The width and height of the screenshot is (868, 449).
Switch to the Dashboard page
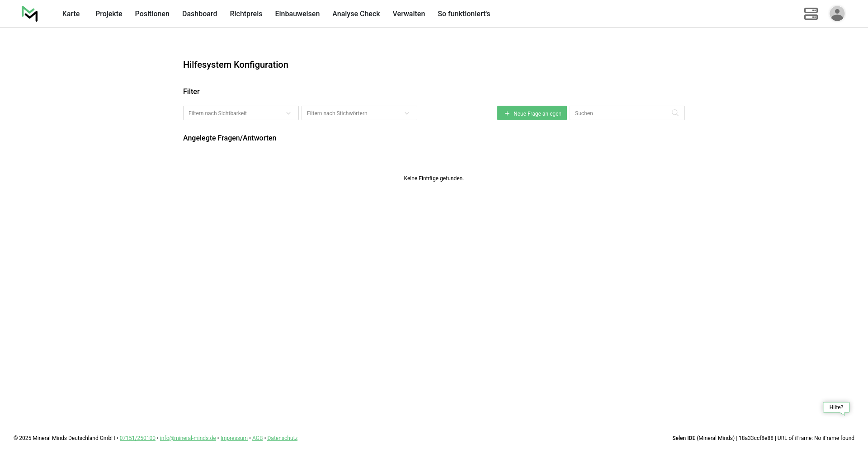[199, 14]
